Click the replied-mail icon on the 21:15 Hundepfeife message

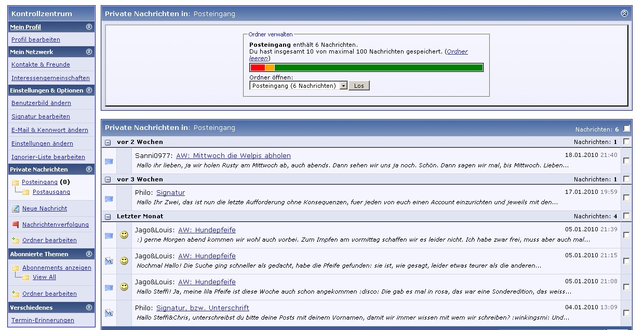point(109,261)
